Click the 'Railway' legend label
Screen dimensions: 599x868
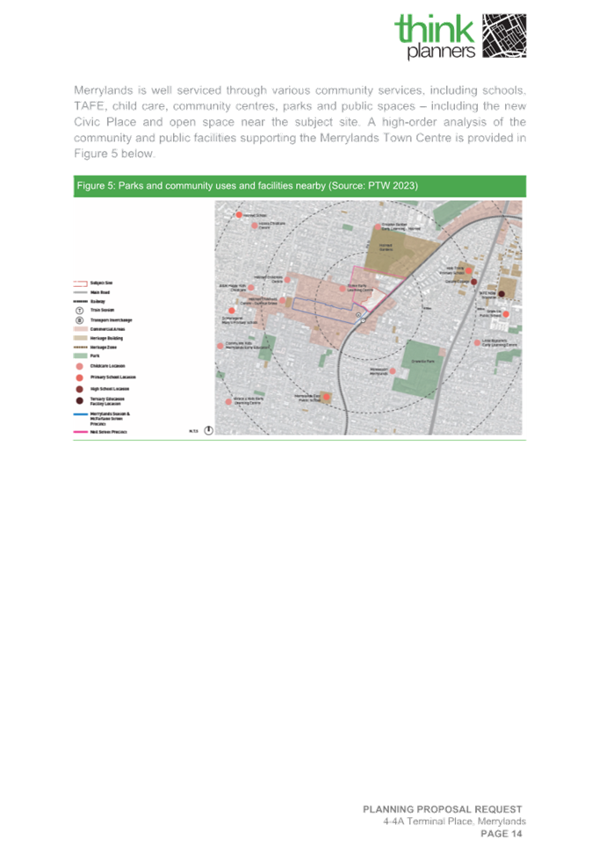[97, 301]
